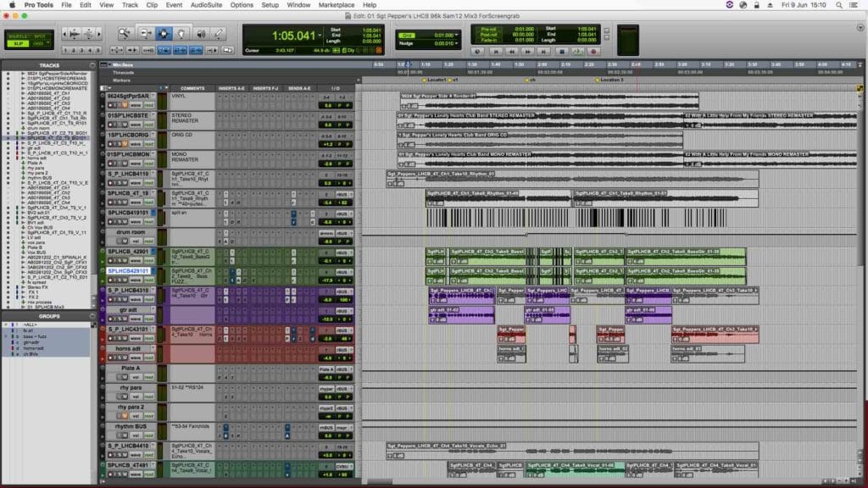Screen dimensions: 868x488
Task: Select the Selector tool
Action: (164, 34)
